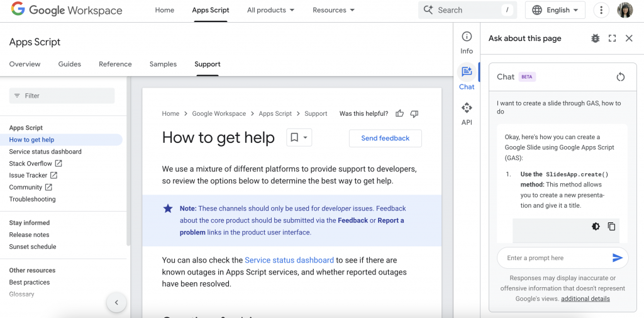Click the Apps Script page heading
Image resolution: width=644 pixels, height=318 pixels.
point(35,42)
